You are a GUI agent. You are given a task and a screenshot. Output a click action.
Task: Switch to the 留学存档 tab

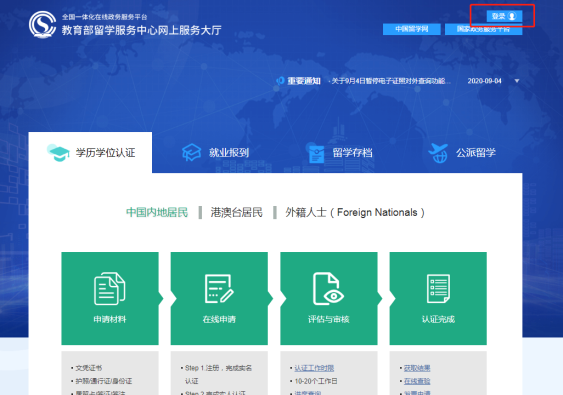click(x=340, y=153)
